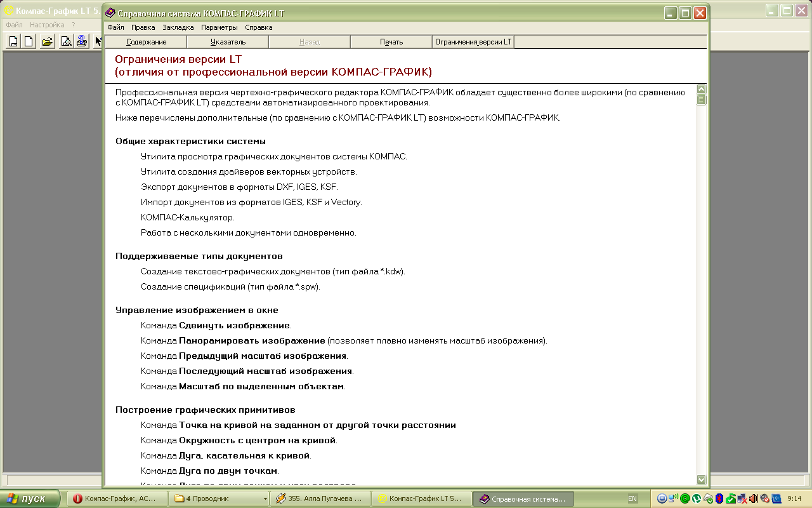Viewport: 812px width, 508px height.
Task: Click line 'Экспорт документов в форматы DXF, IGES, KSF'
Action: coord(240,187)
